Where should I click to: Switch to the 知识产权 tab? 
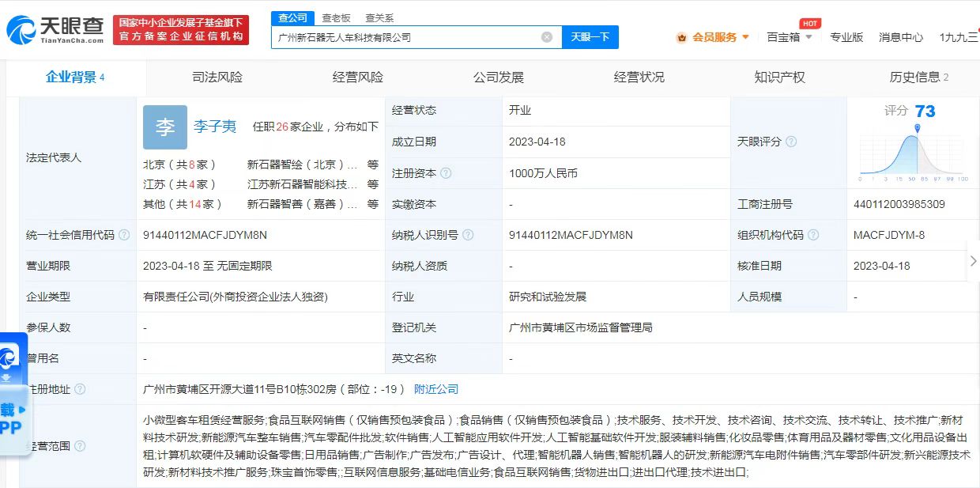(780, 78)
